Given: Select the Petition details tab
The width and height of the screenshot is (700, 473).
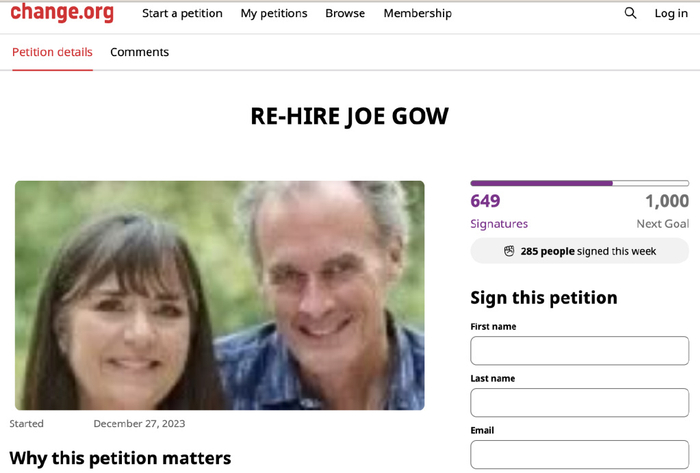Looking at the screenshot, I should point(52,52).
